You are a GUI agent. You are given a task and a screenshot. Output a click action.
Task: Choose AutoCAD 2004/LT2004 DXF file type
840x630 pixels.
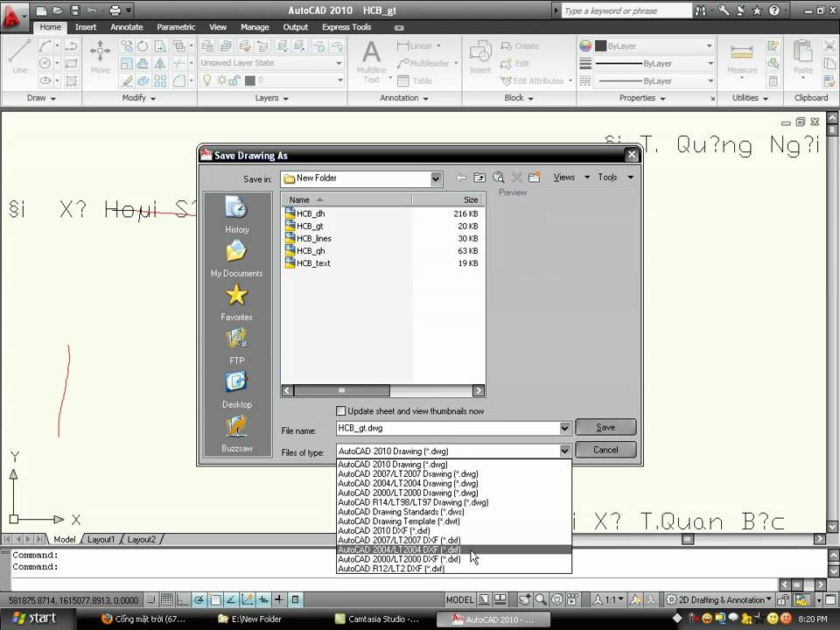click(x=453, y=549)
